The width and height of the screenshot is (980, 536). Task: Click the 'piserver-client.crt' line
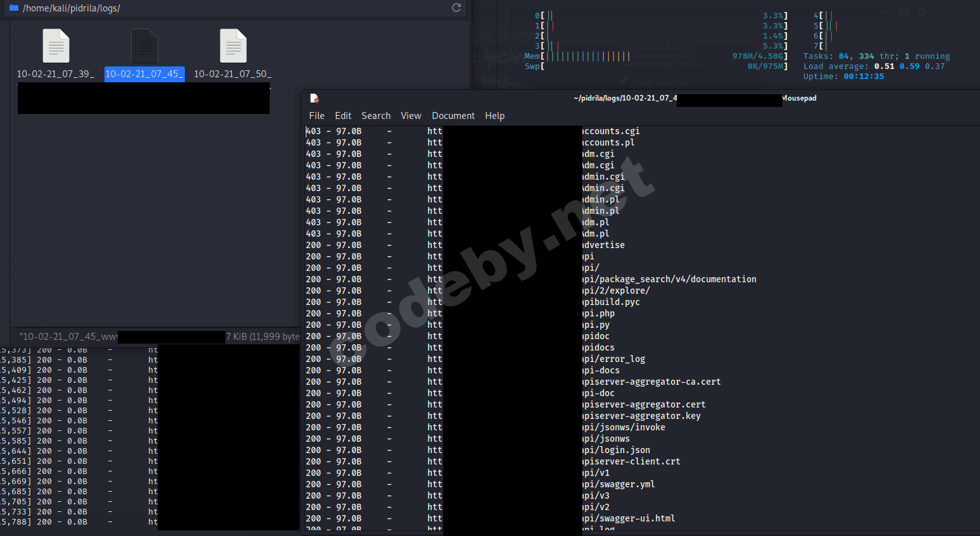click(493, 461)
